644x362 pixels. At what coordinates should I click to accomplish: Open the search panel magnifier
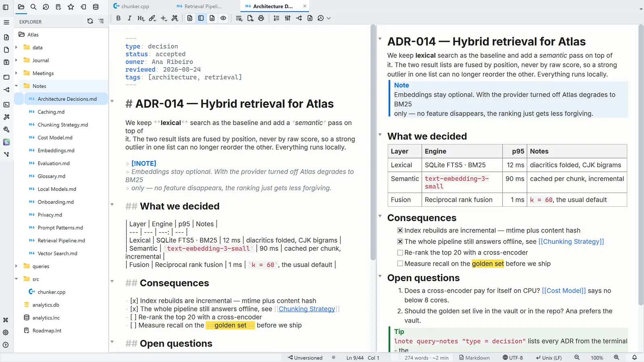tap(33, 7)
